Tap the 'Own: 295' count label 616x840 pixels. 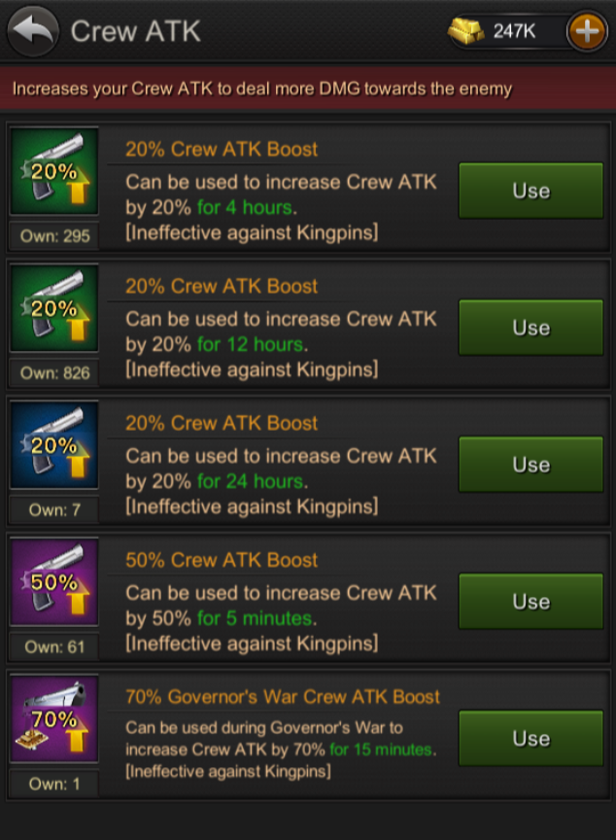coord(54,236)
